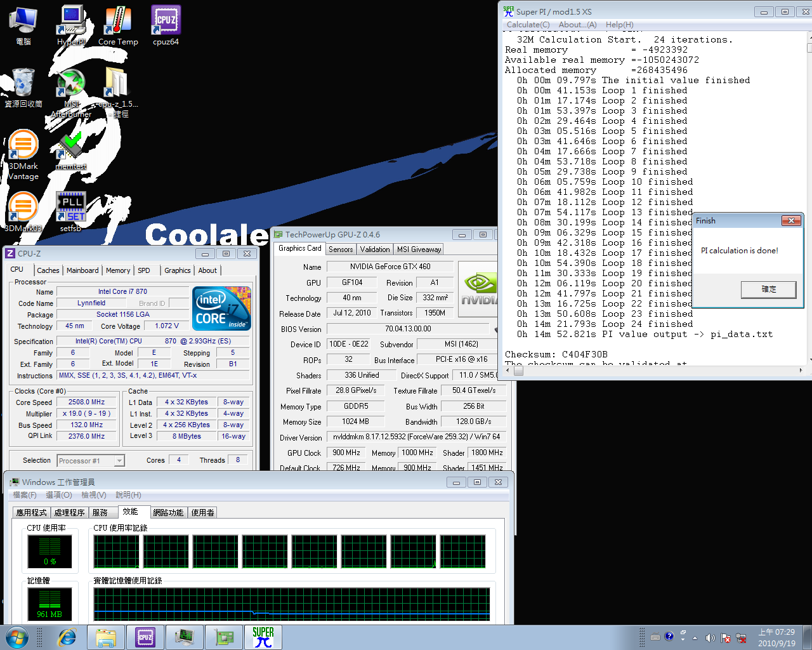This screenshot has width=812, height=650.
Task: Switch to the Caches tab in CPU-Z
Action: click(x=48, y=270)
